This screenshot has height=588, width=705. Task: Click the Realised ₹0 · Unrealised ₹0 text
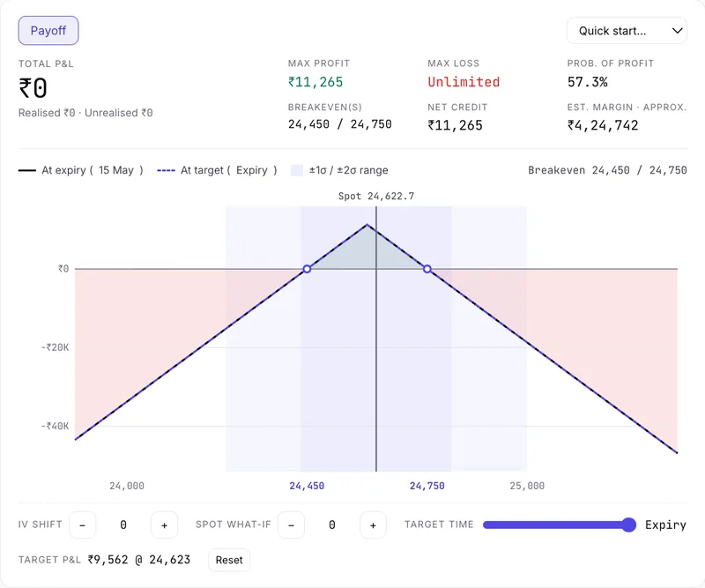tap(85, 113)
